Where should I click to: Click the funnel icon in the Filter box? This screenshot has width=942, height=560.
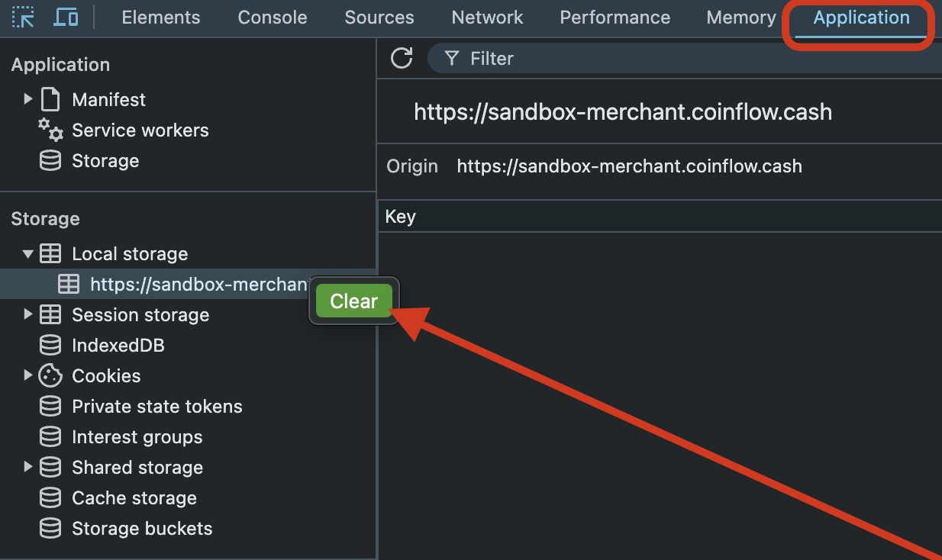pyautogui.click(x=452, y=59)
